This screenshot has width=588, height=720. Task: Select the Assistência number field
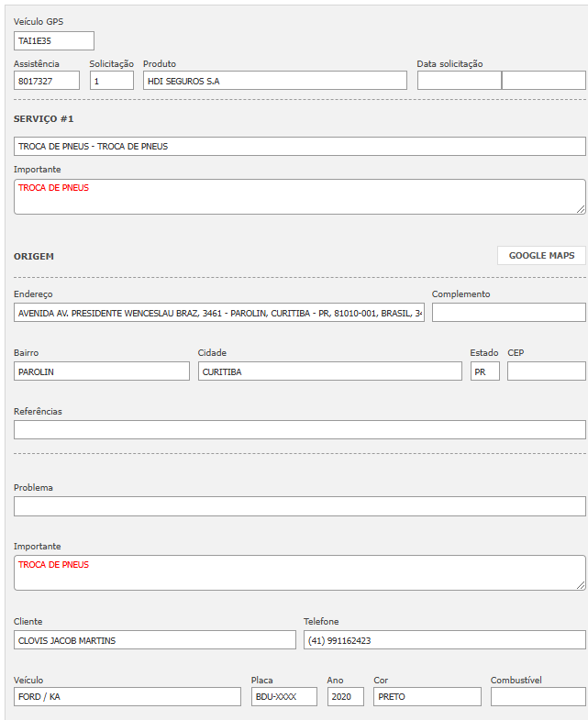(47, 81)
